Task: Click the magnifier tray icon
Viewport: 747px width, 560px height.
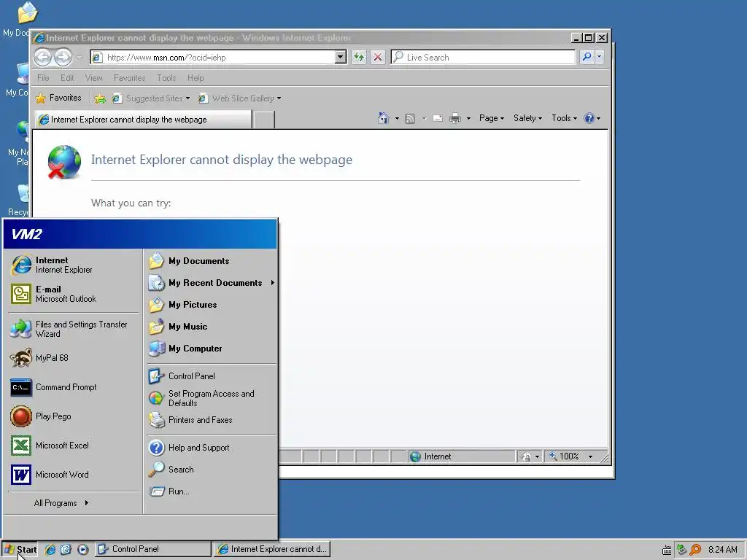Action: pyautogui.click(x=695, y=550)
